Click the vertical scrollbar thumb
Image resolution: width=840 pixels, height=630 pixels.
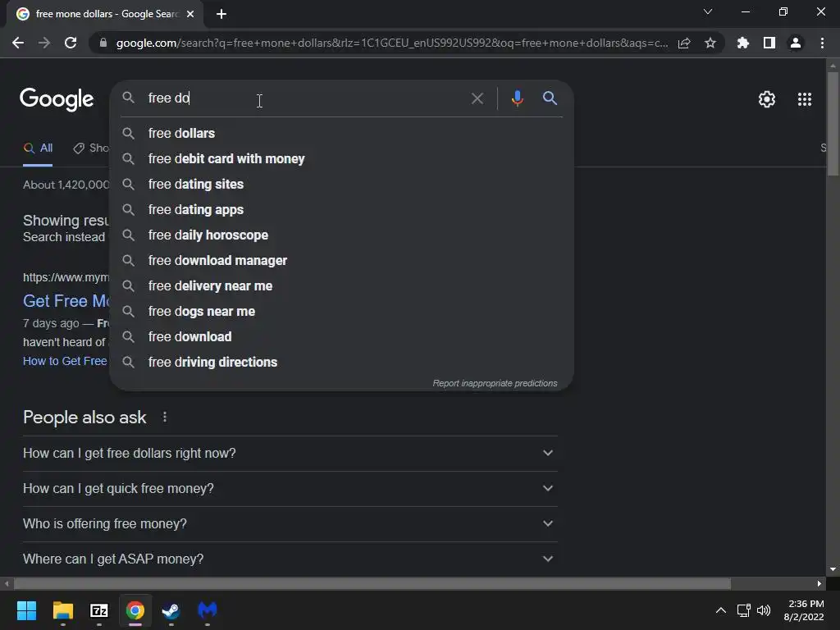pos(833,123)
